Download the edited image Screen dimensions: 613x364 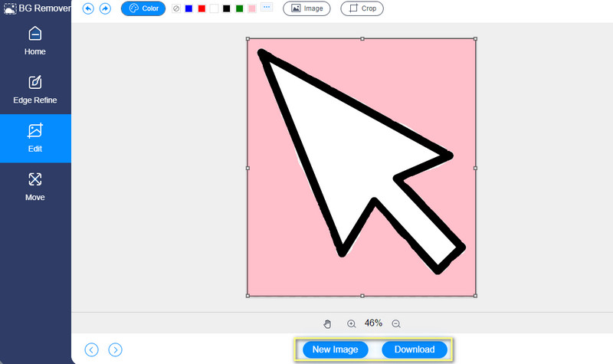[x=415, y=349]
